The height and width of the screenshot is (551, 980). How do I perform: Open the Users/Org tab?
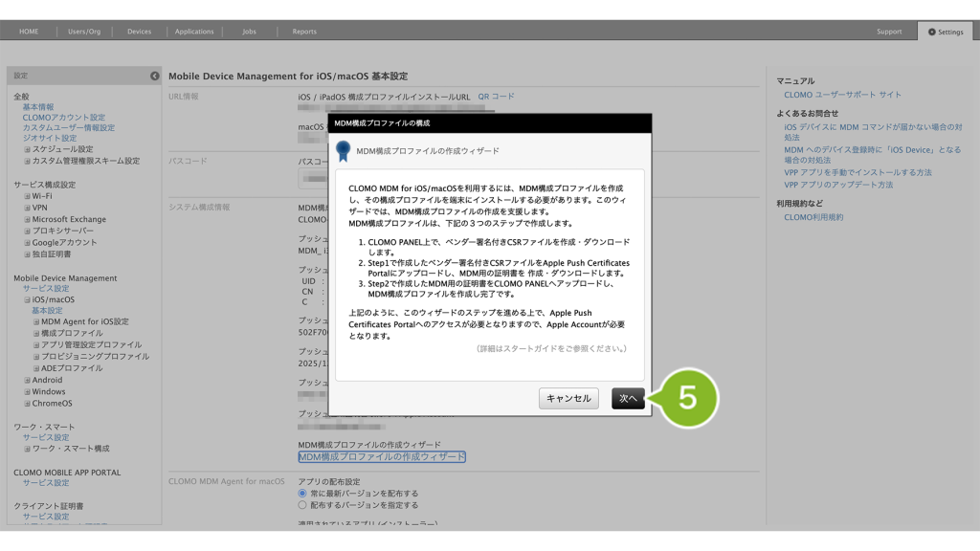coord(84,32)
